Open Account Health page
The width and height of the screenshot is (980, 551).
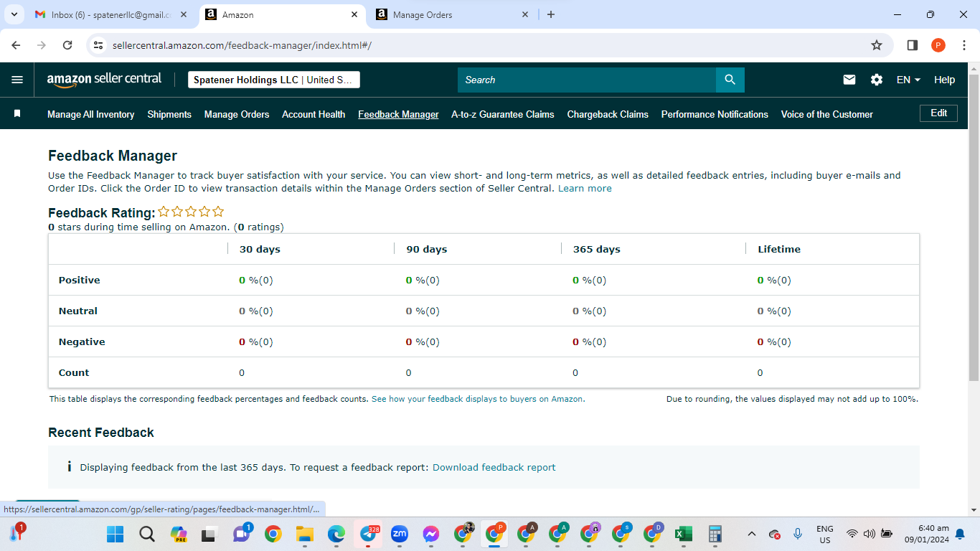(x=314, y=114)
